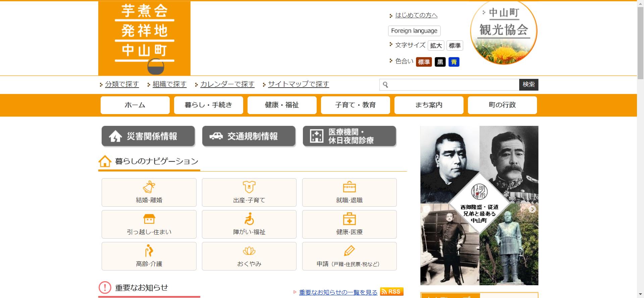Reset text size with 標準 button
644x298 pixels.
[454, 46]
